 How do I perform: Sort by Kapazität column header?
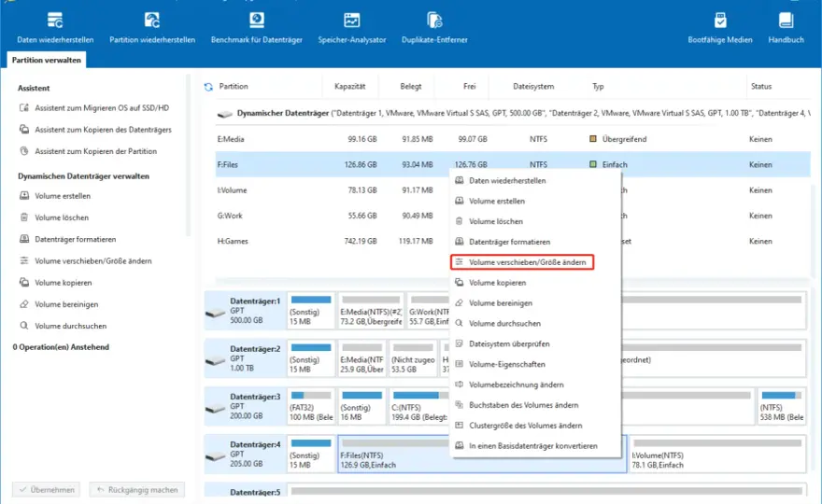click(x=349, y=87)
